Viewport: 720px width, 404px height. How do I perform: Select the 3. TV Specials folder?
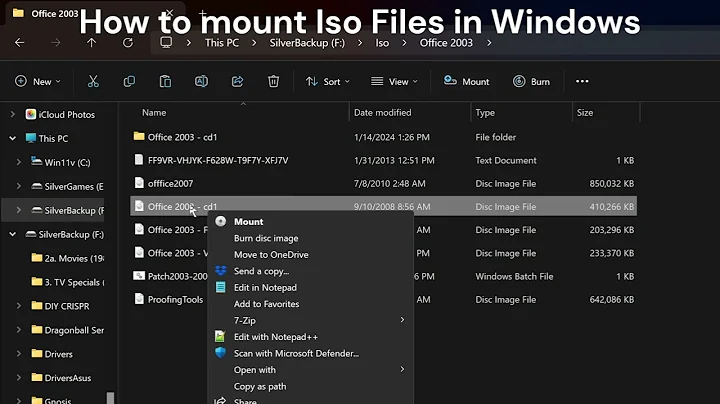click(x=67, y=282)
